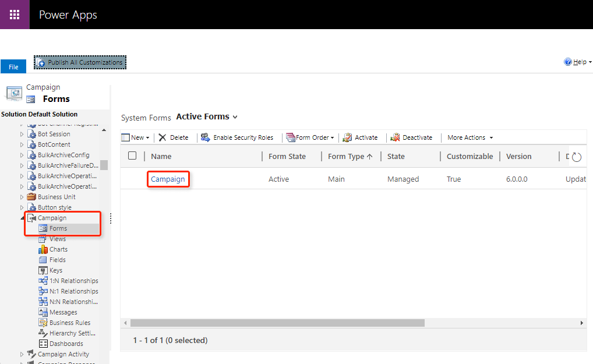Open the Campaign form link
The height and width of the screenshot is (364, 593).
click(x=168, y=179)
